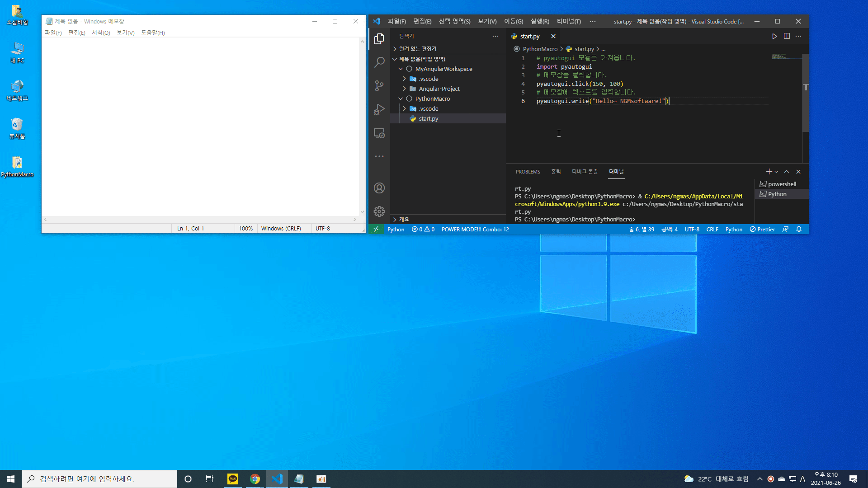868x488 pixels.
Task: Expand the open editors section
Action: 448,49
